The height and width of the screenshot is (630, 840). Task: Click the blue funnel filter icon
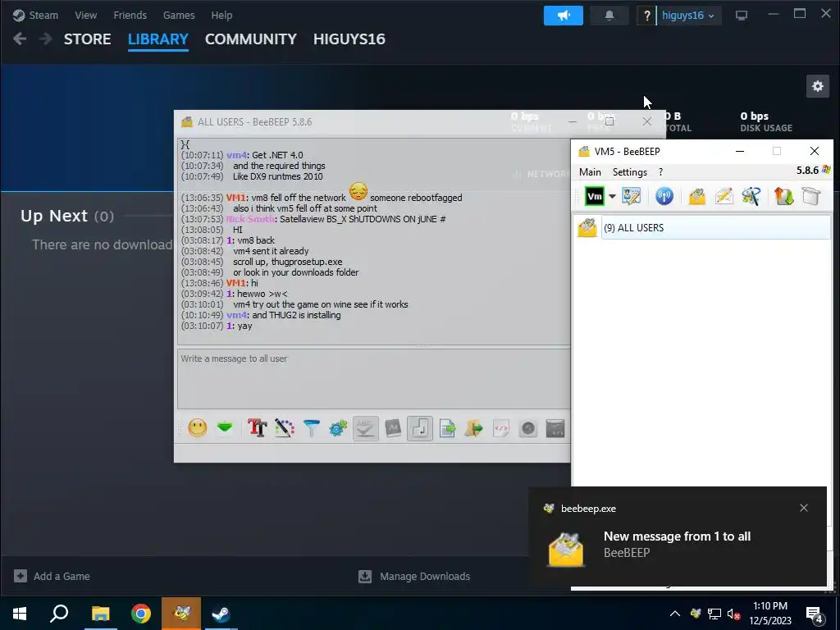(311, 427)
